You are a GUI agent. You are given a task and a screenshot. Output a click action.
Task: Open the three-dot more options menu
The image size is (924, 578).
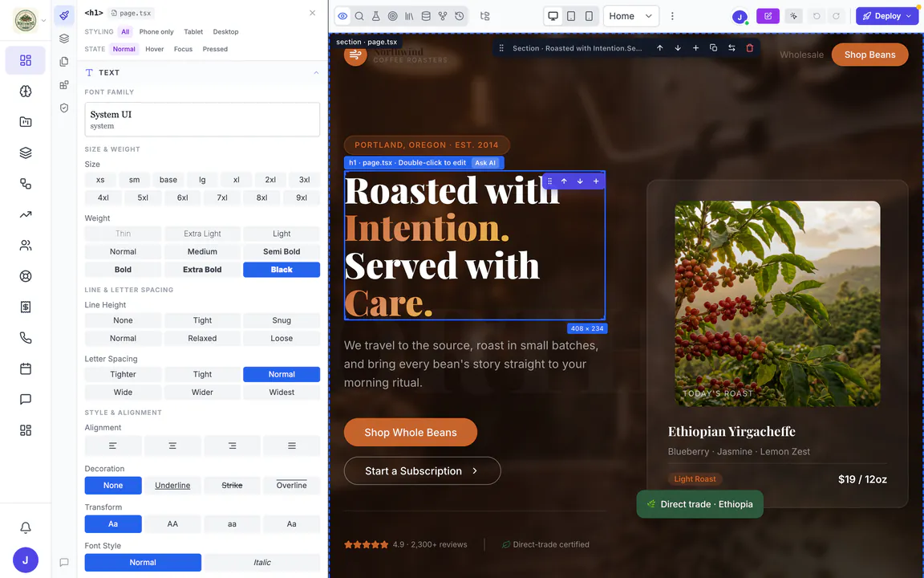click(x=672, y=16)
